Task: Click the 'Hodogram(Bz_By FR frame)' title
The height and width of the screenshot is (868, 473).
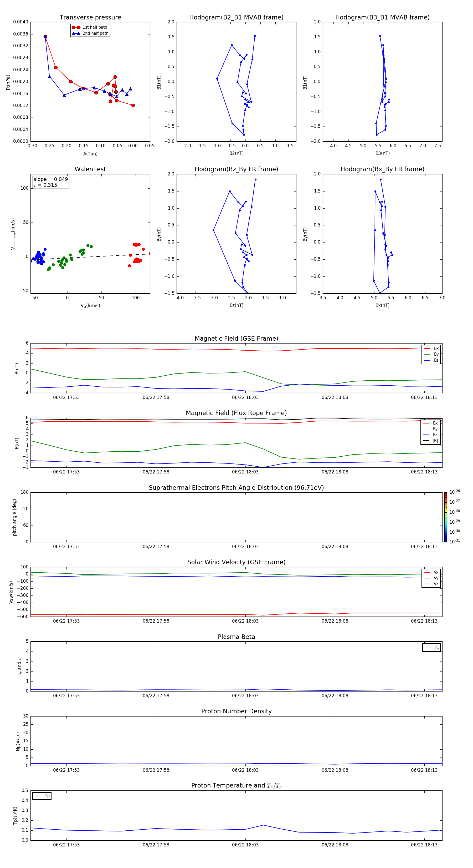Action: click(236, 169)
